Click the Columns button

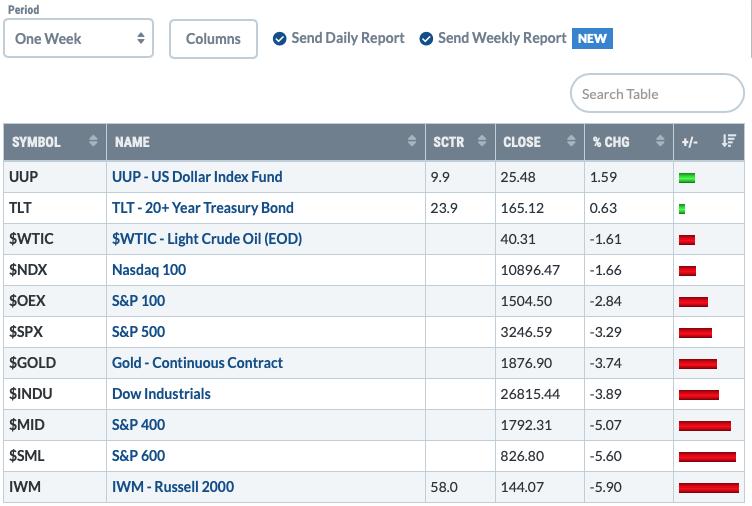[x=213, y=39]
